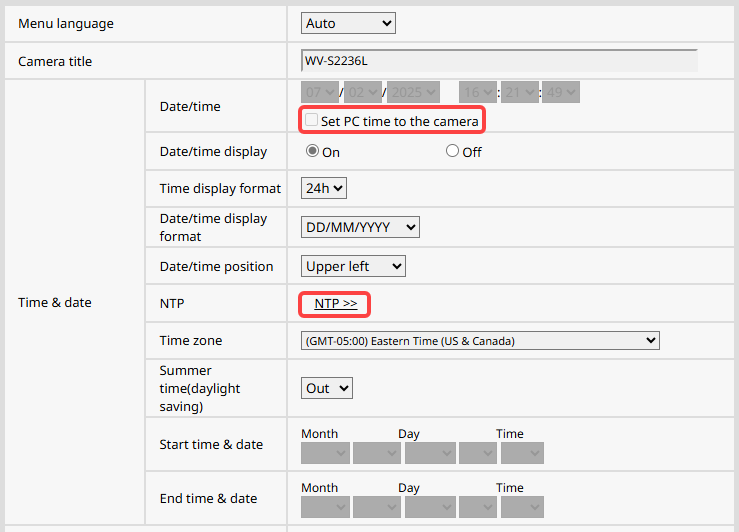The image size is (739, 532).
Task: Click the Camera title input field
Action: coord(498,61)
